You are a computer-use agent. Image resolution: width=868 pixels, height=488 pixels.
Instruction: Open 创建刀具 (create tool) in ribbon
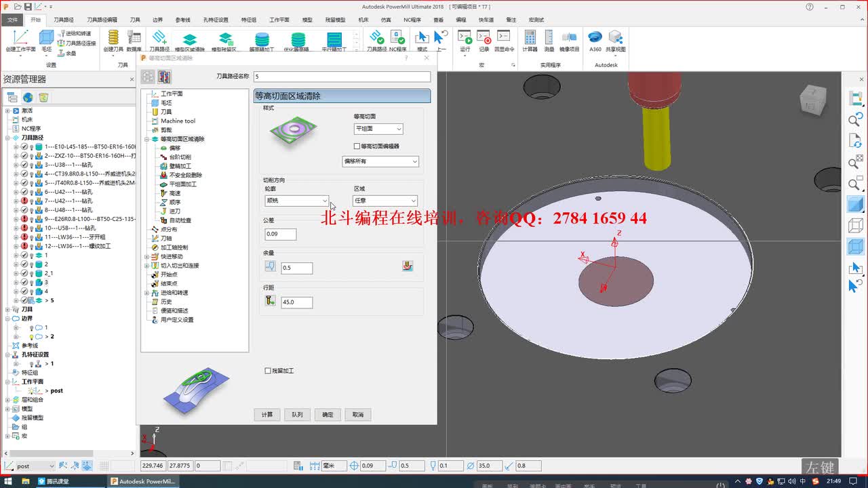point(113,41)
